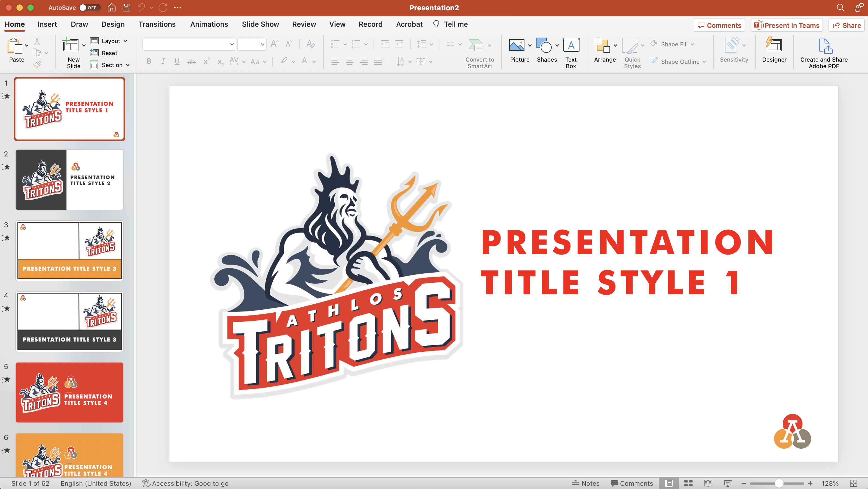Image resolution: width=868 pixels, height=489 pixels.
Task: Open the Insert tab
Action: [47, 24]
